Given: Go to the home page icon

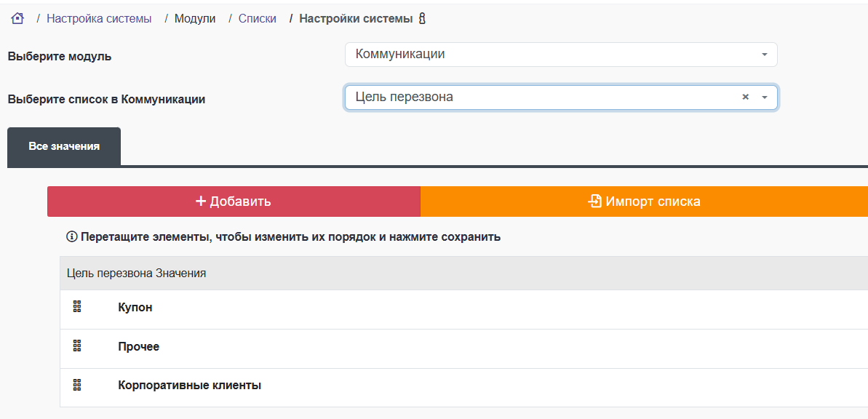Looking at the screenshot, I should coord(17,18).
